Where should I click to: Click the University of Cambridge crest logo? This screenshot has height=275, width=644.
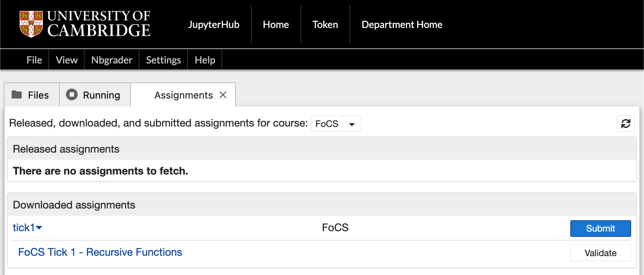(x=31, y=24)
